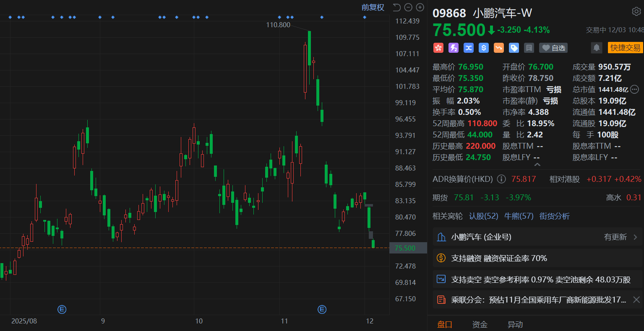
Task: Toggle the price alert bell icon
Action: pyautogui.click(x=596, y=48)
